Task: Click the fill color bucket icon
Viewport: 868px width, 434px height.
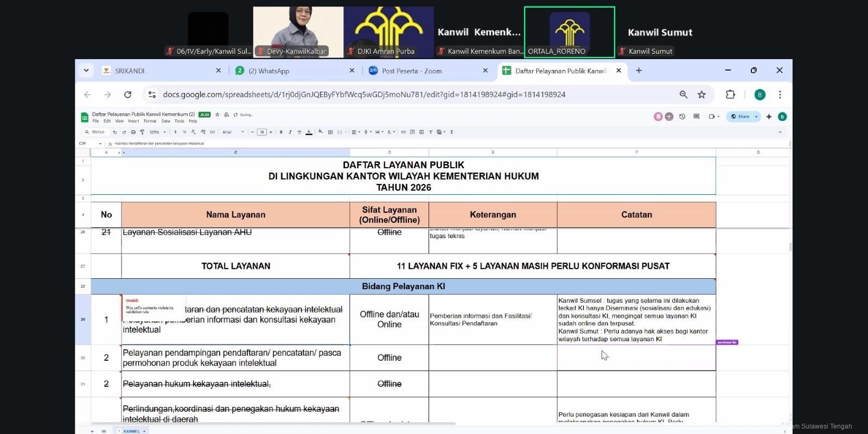Action: pos(321,132)
